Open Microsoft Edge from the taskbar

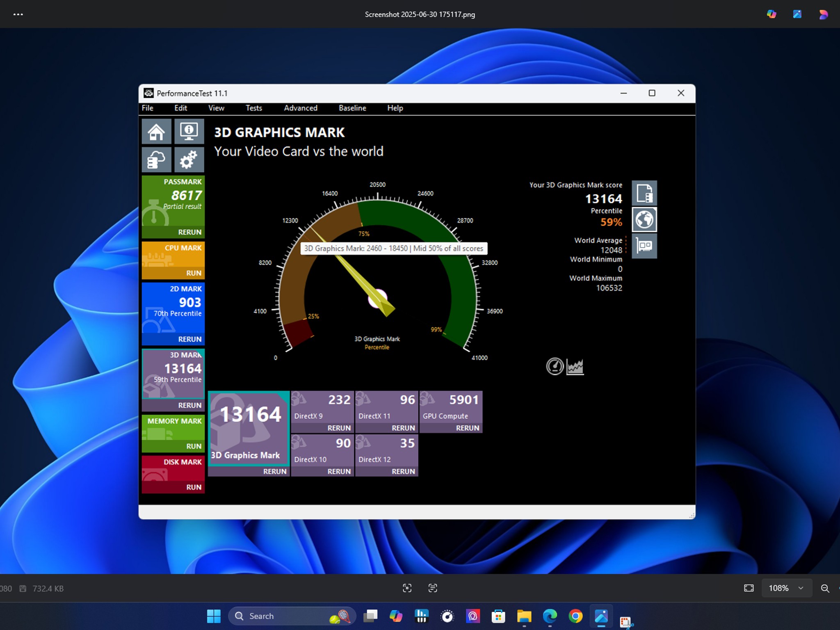click(550, 616)
